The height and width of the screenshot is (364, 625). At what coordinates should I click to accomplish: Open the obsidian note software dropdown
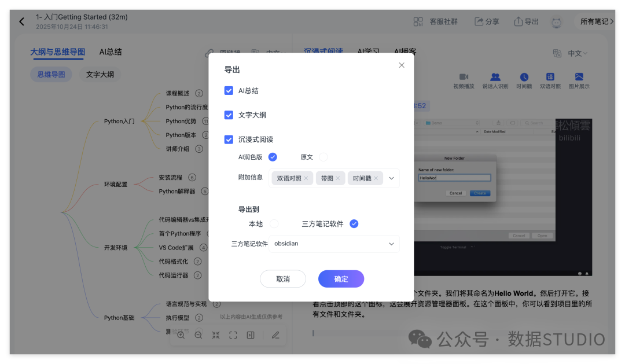pos(334,244)
